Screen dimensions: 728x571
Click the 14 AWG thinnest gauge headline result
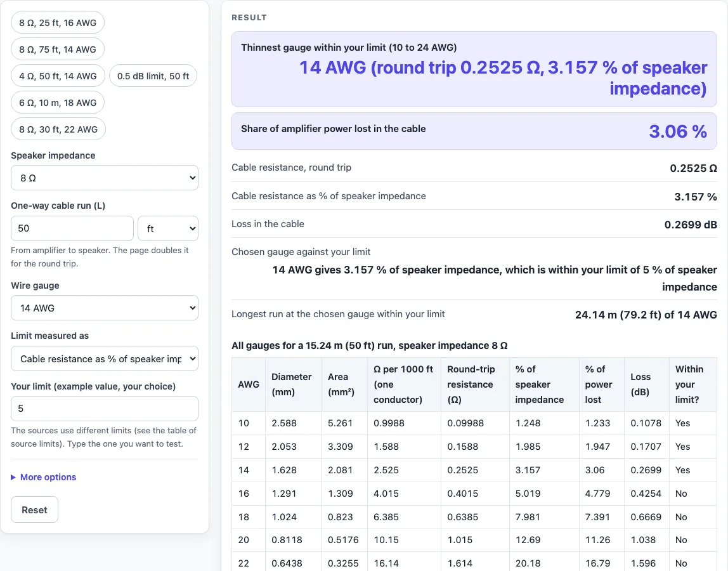point(503,78)
